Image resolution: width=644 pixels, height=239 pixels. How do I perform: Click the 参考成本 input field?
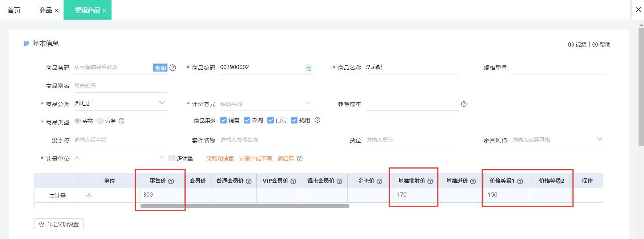(x=412, y=104)
